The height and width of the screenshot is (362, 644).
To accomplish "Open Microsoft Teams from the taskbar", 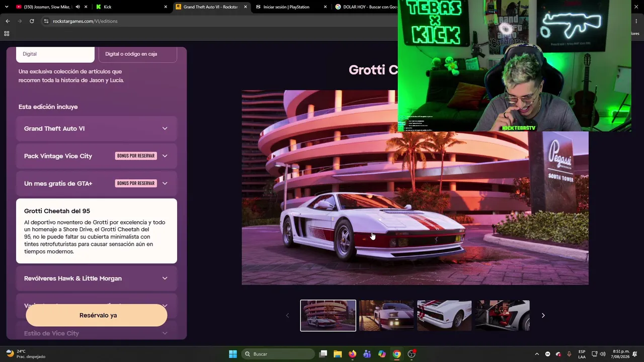I will tap(367, 354).
